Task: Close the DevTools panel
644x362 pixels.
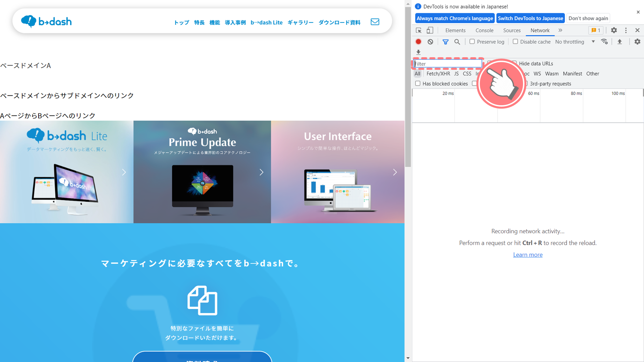Action: 638,30
